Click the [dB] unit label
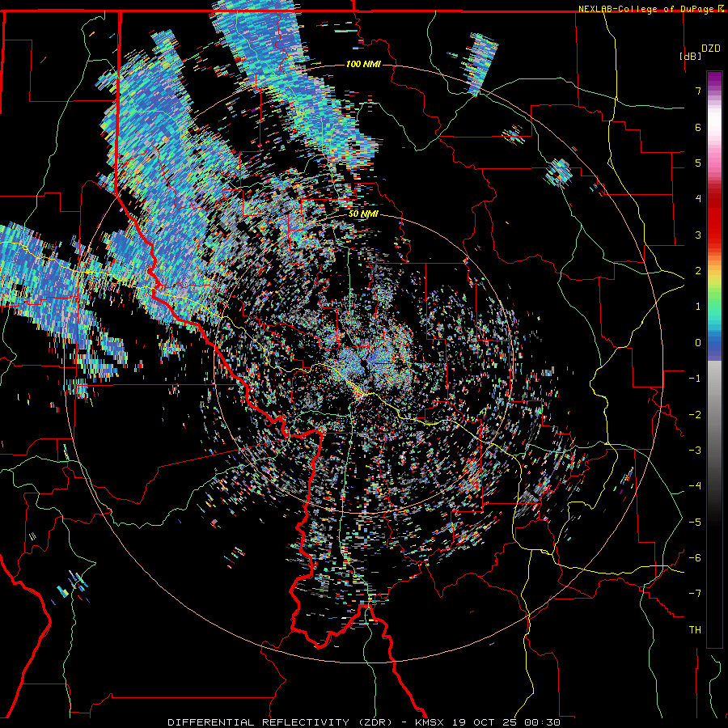 (x=690, y=56)
